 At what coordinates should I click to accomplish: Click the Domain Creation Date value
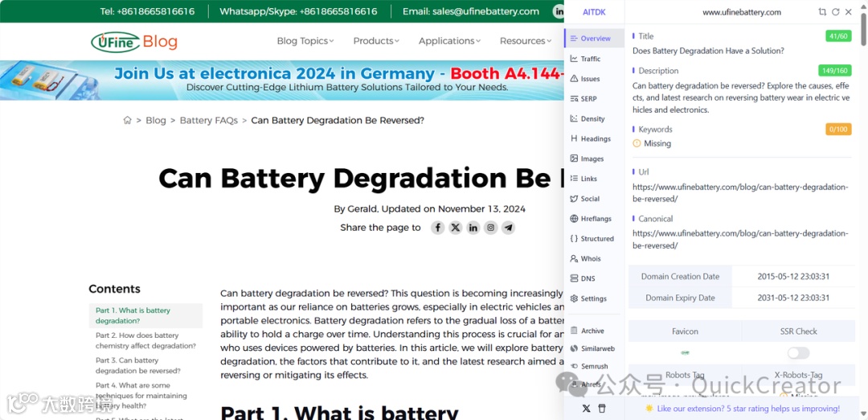pyautogui.click(x=793, y=277)
